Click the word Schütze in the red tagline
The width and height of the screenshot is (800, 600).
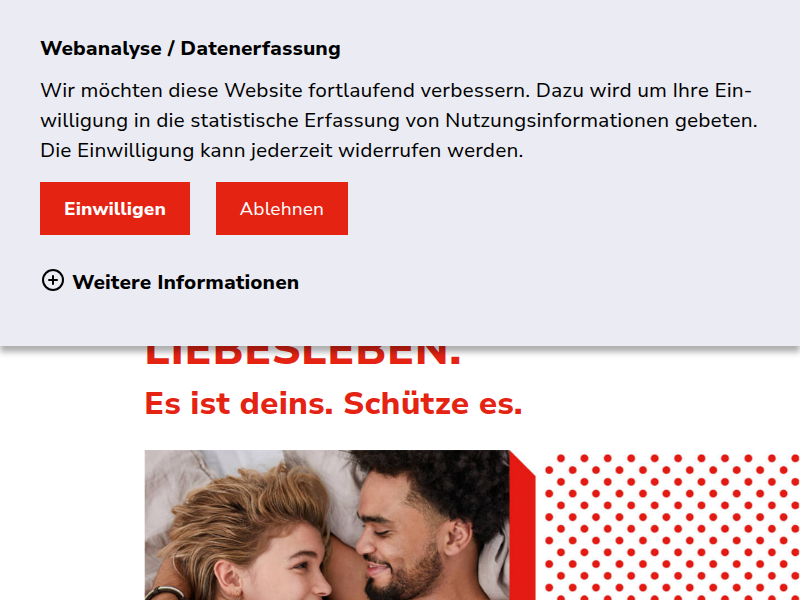(406, 404)
